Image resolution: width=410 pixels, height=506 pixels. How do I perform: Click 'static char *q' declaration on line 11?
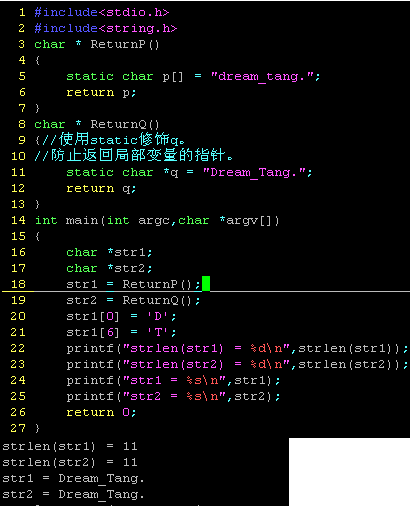pyautogui.click(x=122, y=173)
